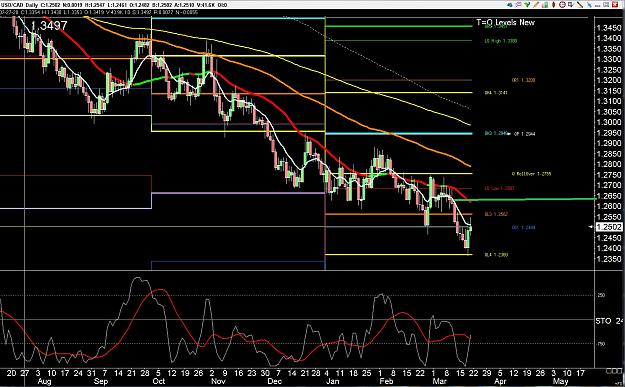Click the Q Rollover 1.2755 level label

pos(531,174)
